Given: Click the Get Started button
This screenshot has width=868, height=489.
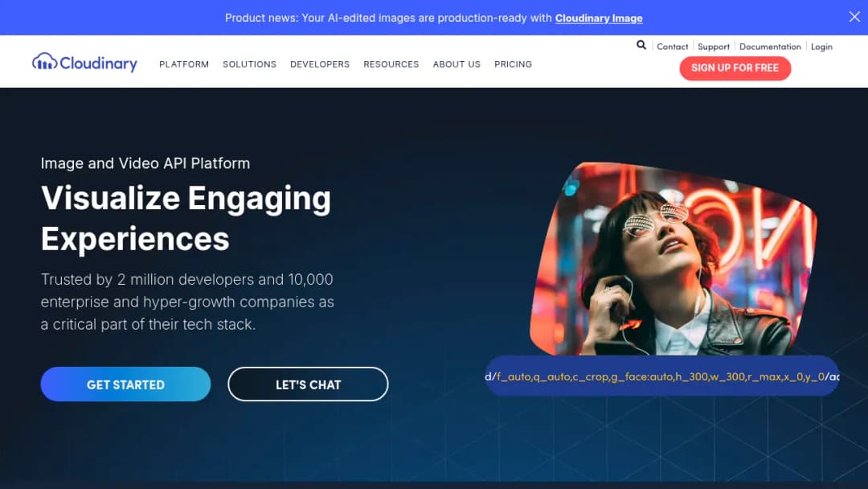Looking at the screenshot, I should [x=125, y=384].
